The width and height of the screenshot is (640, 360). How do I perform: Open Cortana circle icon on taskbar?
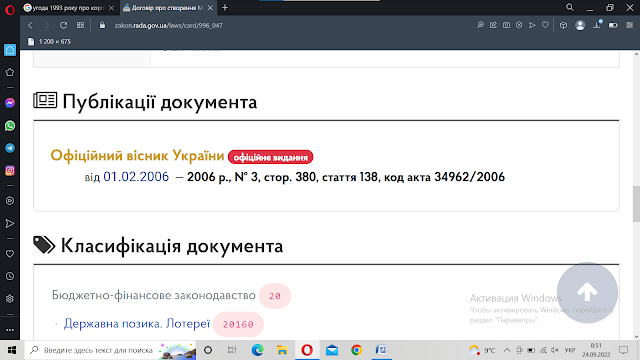pyautogui.click(x=208, y=350)
